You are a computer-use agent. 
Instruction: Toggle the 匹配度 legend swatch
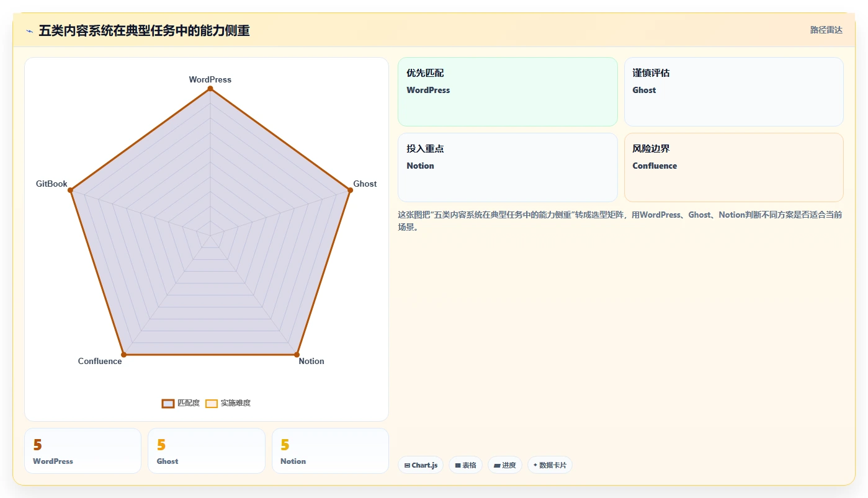click(168, 403)
